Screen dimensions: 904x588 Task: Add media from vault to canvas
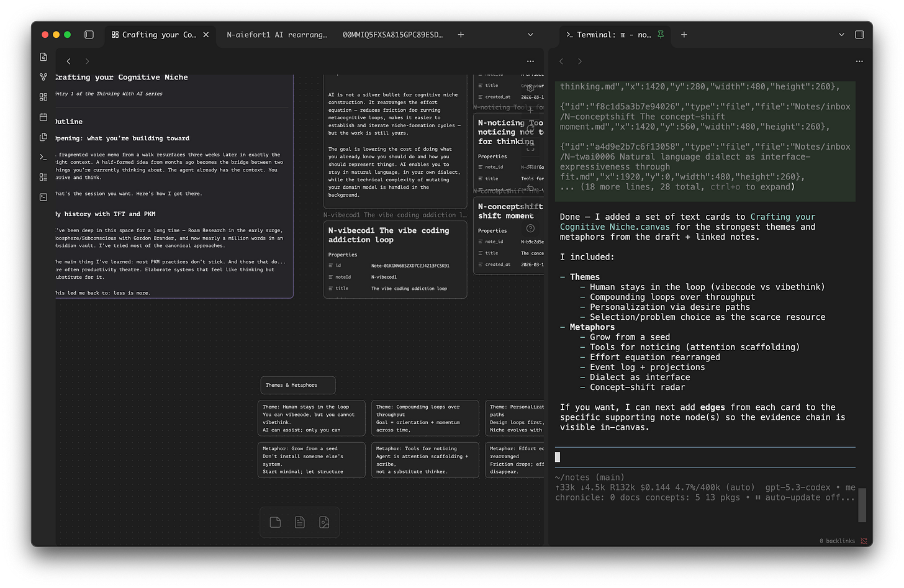point(324,522)
